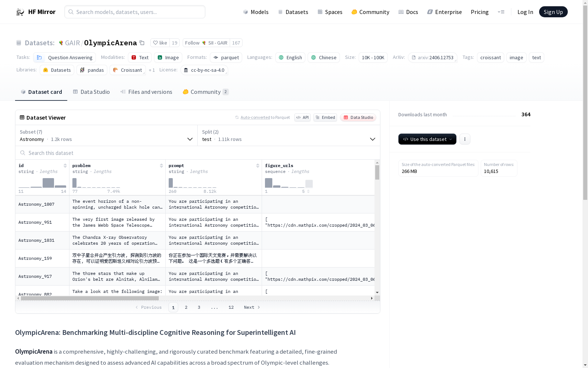The width and height of the screenshot is (588, 368).
Task: Open Enterprise in the top navigation
Action: point(445,12)
